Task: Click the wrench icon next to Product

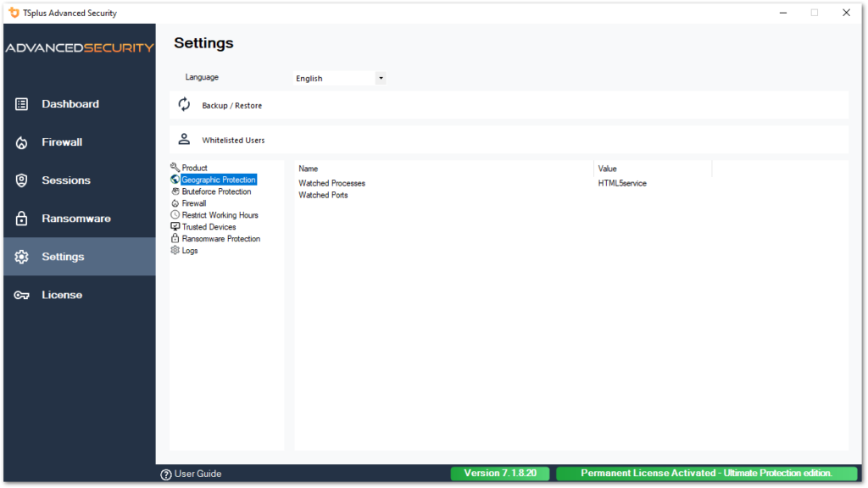Action: [x=175, y=167]
